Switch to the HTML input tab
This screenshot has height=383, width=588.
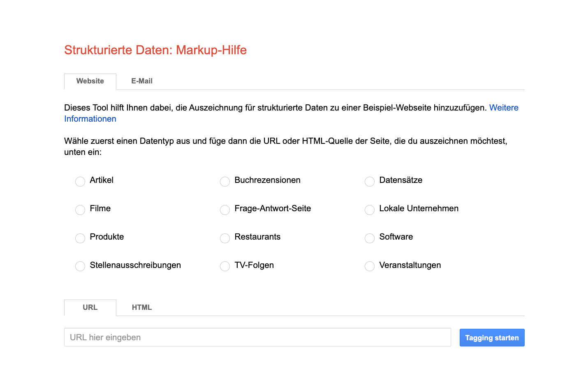[141, 307]
